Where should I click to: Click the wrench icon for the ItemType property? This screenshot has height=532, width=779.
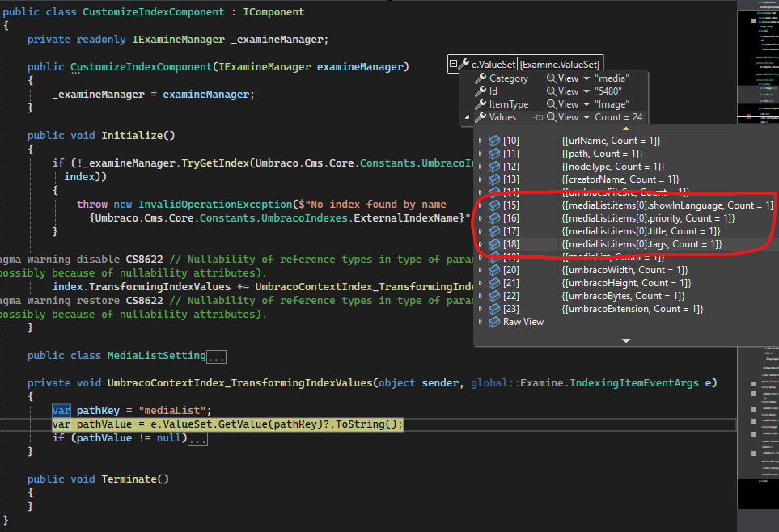[481, 103]
